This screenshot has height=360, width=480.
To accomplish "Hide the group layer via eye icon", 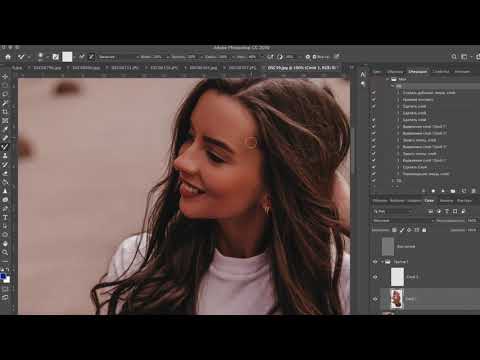I will [x=375, y=262].
